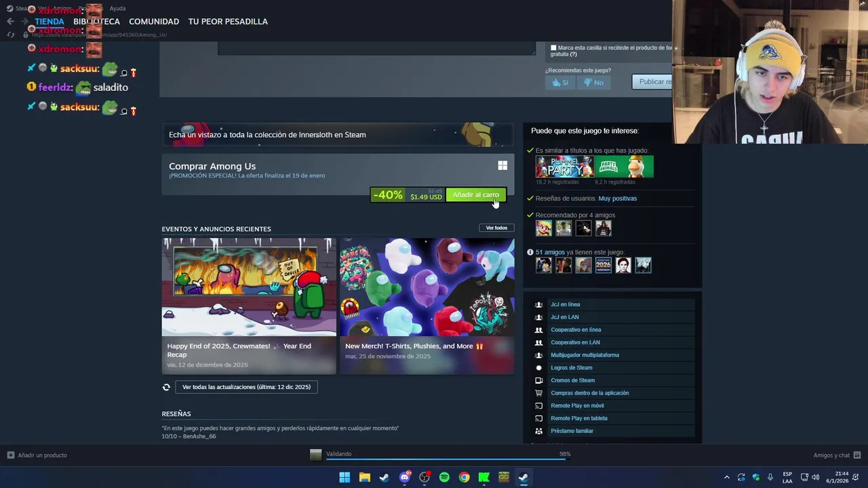Click first avatar in friends who own game
868x488 pixels.
pos(544,265)
